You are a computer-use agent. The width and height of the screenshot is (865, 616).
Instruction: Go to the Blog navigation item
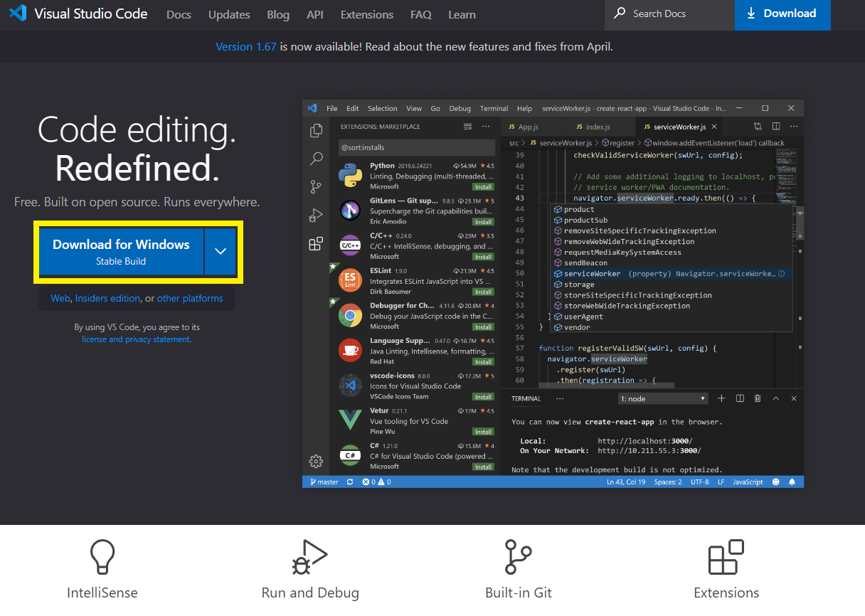(x=278, y=14)
